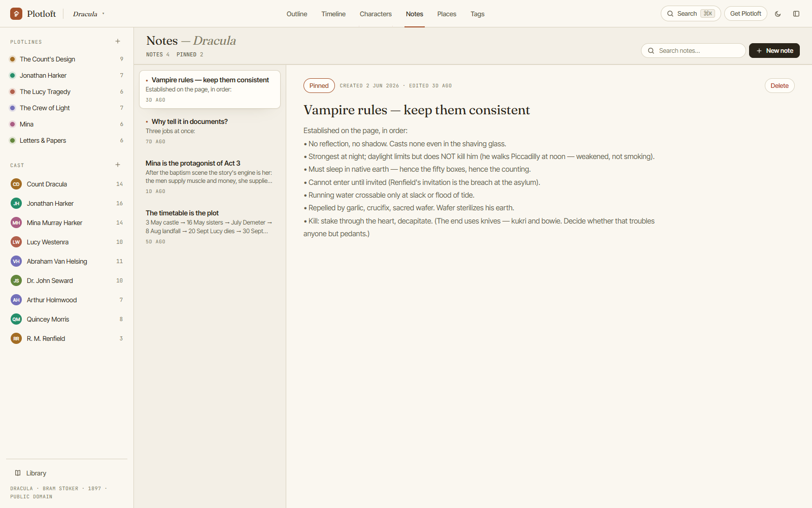Screen dimensions: 812x508
Task: Toggle the sidebar panel icon
Action: [796, 14]
